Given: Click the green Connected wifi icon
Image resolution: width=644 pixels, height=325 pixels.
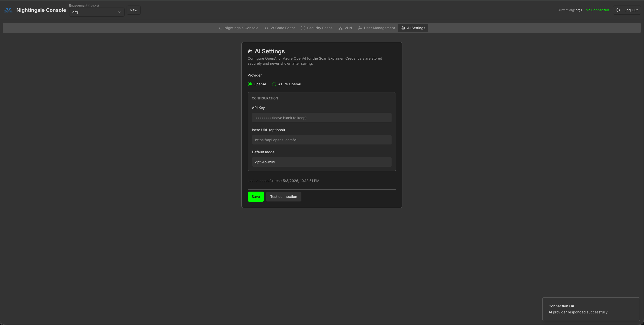Looking at the screenshot, I should point(588,10).
